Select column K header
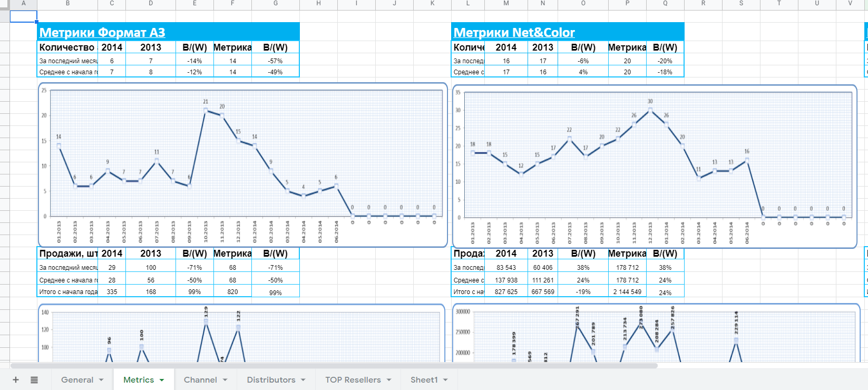The height and width of the screenshot is (390, 868). [432, 4]
